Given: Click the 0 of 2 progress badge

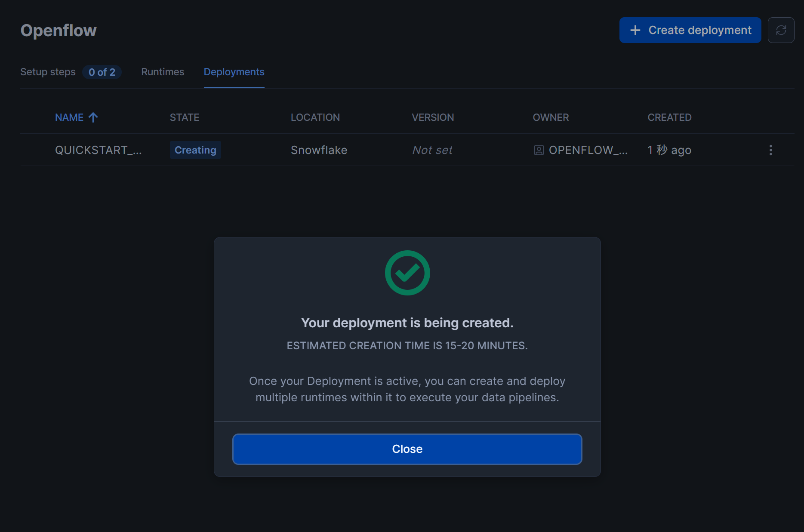Looking at the screenshot, I should [x=102, y=72].
